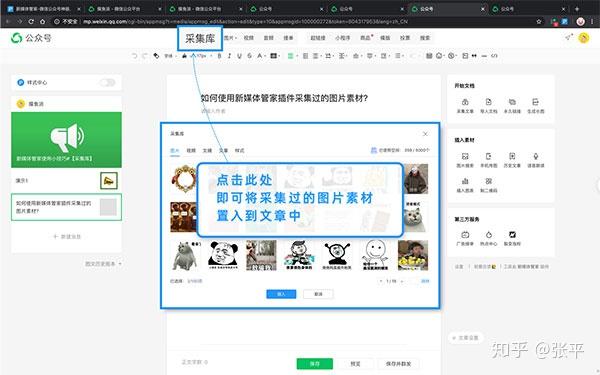The height and width of the screenshot is (375, 600).
Task: Open the 视频 menu item in top bar
Action: coord(249,38)
